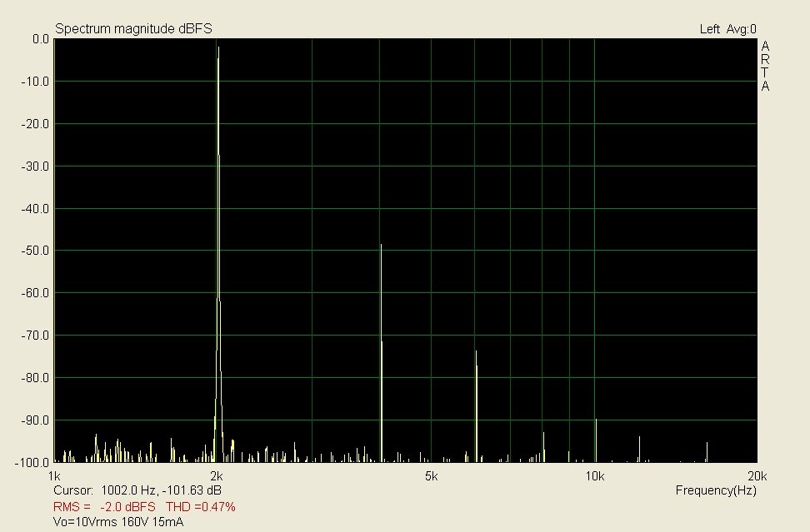Click the 'THD =0.47%' value
This screenshot has width=810, height=532.
click(201, 507)
